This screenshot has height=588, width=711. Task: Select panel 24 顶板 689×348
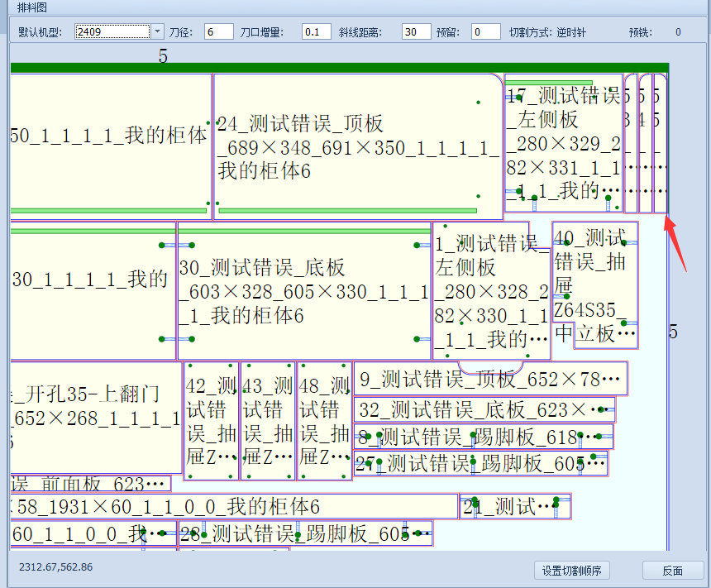357,147
